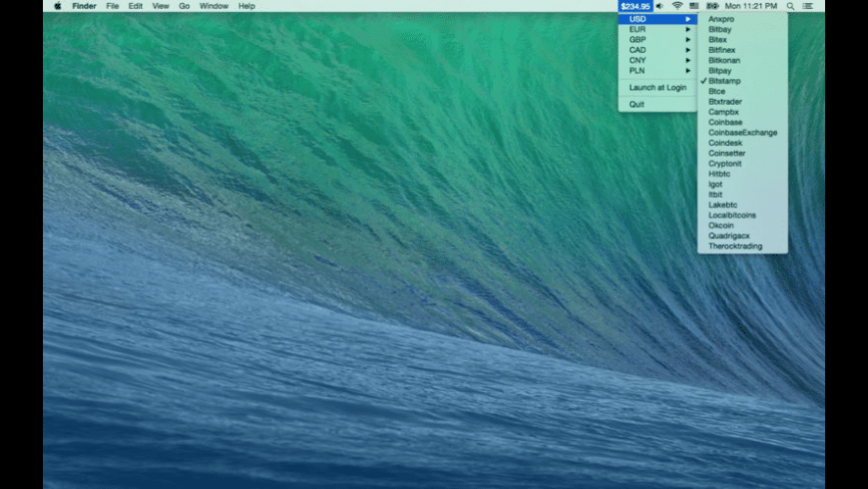Select the Therocktrading exchange
868x489 pixels.
[x=735, y=245]
